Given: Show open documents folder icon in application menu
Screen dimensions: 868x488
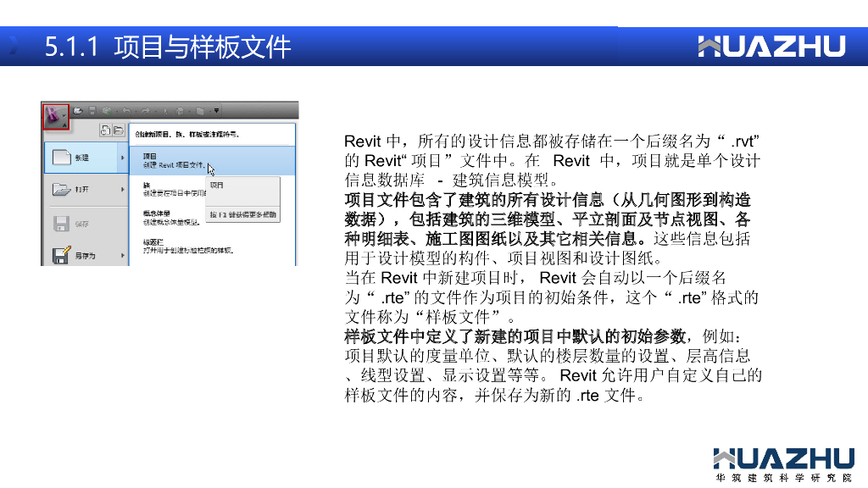Looking at the screenshot, I should click(119, 130).
